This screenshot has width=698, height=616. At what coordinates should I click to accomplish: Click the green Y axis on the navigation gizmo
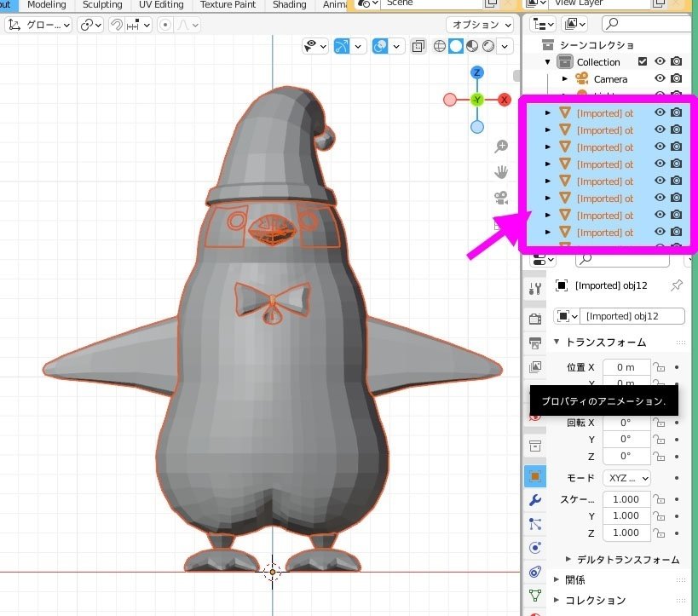[x=477, y=100]
